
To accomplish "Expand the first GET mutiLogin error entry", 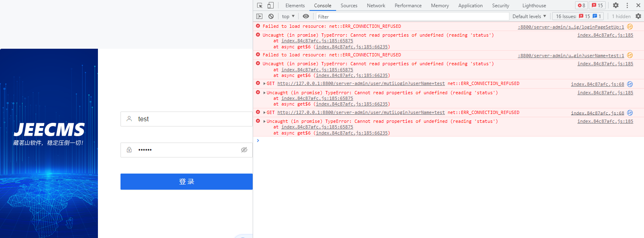I will click(264, 84).
